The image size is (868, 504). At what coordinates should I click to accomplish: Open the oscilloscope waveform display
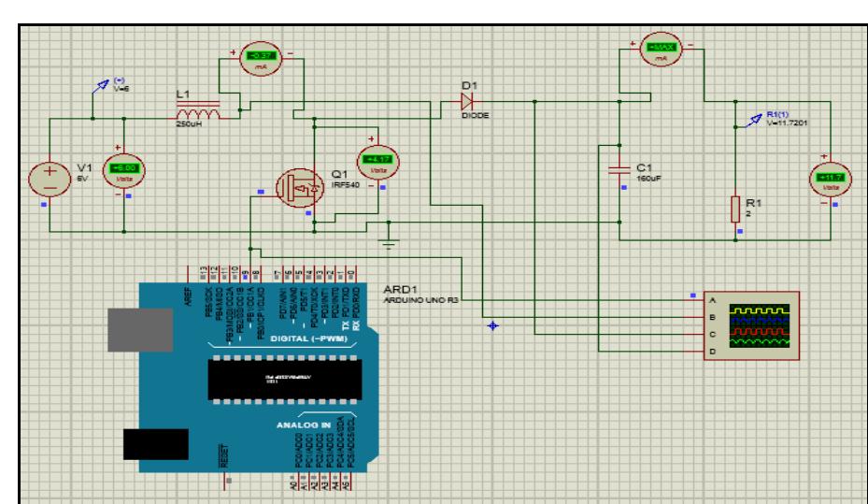(760, 325)
